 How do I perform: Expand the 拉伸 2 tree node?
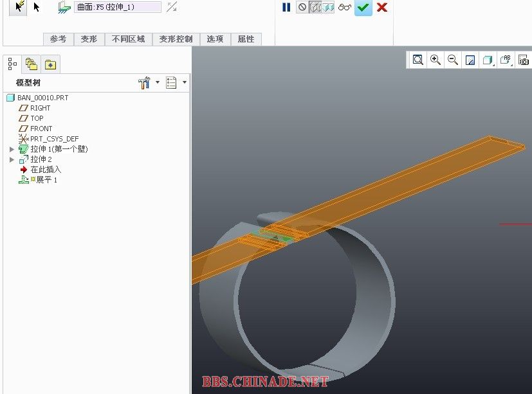pos(12,159)
